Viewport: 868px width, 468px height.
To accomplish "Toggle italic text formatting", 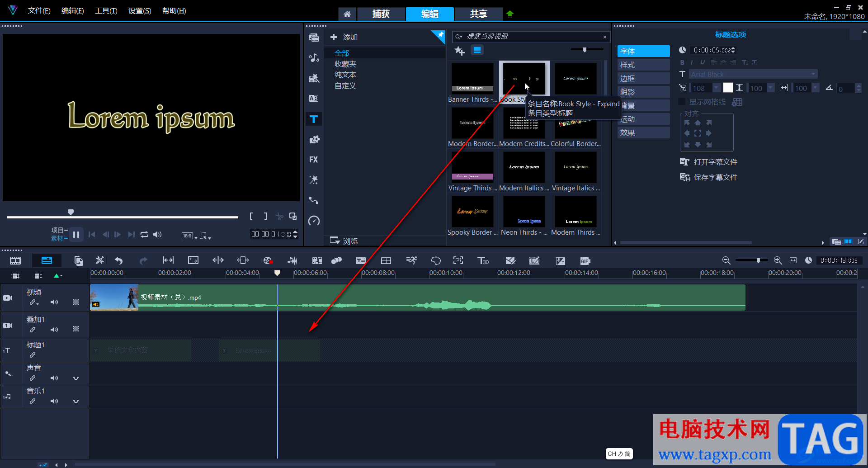I will [x=692, y=62].
